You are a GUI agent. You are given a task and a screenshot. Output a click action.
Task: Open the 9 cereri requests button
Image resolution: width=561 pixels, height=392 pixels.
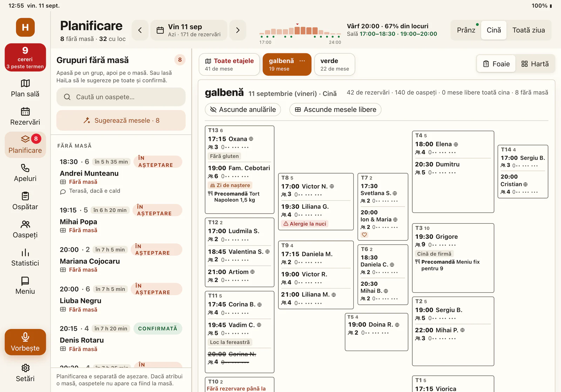point(25,58)
